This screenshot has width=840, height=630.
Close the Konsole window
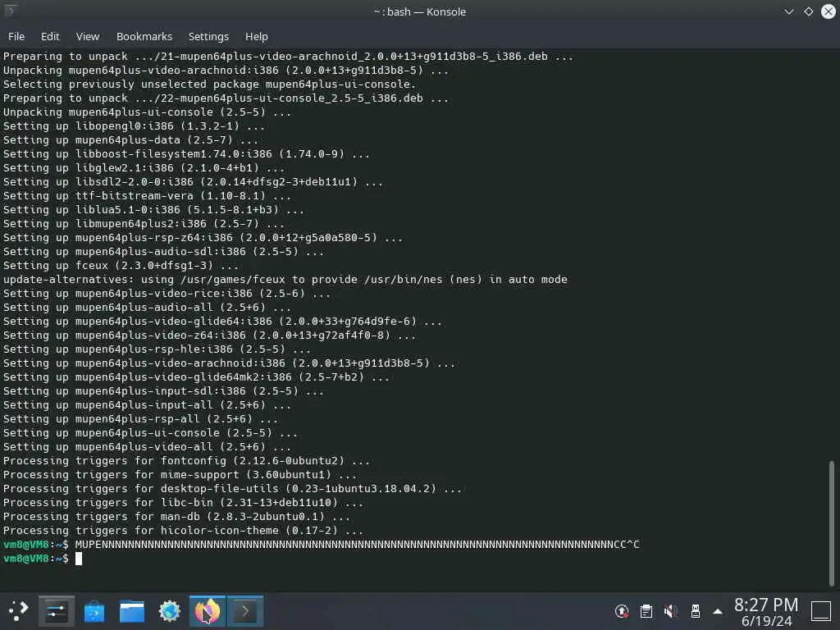[x=829, y=11]
